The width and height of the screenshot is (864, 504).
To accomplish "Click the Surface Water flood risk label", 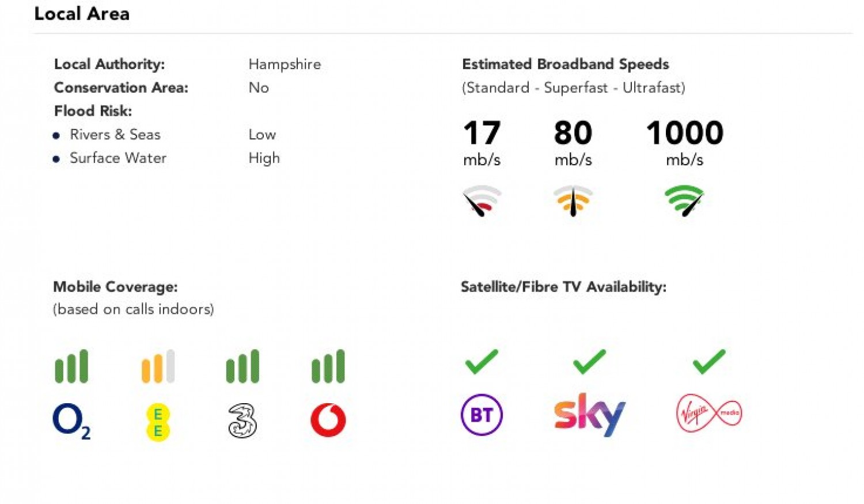I will (x=118, y=158).
